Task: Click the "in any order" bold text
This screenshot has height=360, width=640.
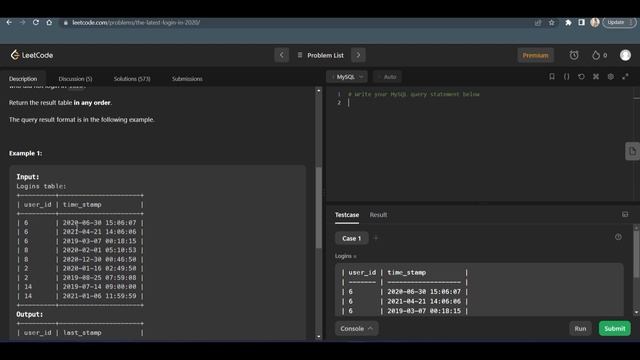Action: (x=92, y=103)
